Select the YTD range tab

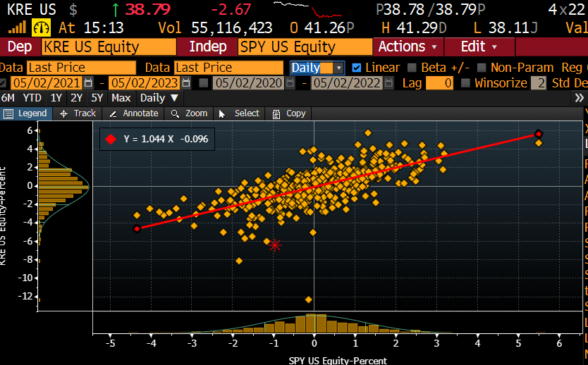click(x=32, y=98)
